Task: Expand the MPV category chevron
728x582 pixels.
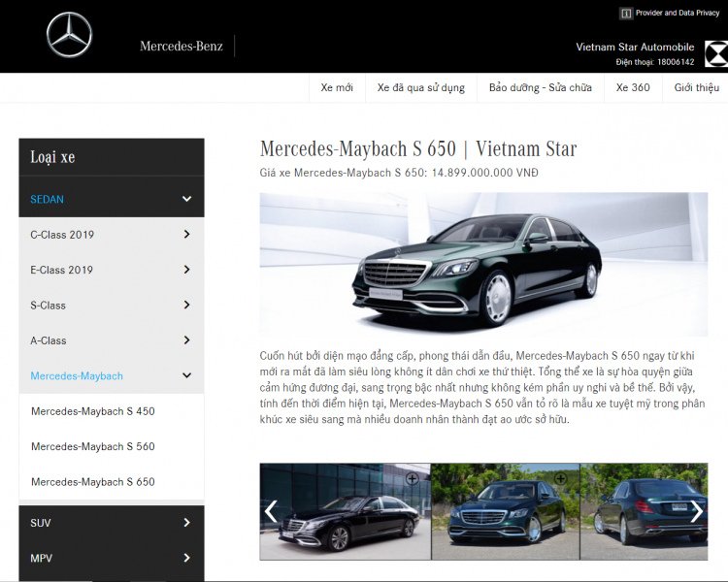Action: pos(186,558)
